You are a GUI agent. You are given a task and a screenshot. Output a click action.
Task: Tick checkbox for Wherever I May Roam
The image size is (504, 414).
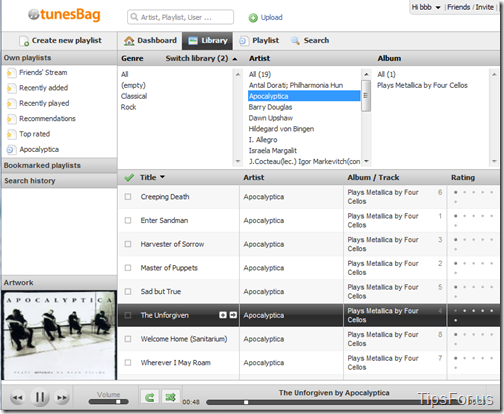128,362
